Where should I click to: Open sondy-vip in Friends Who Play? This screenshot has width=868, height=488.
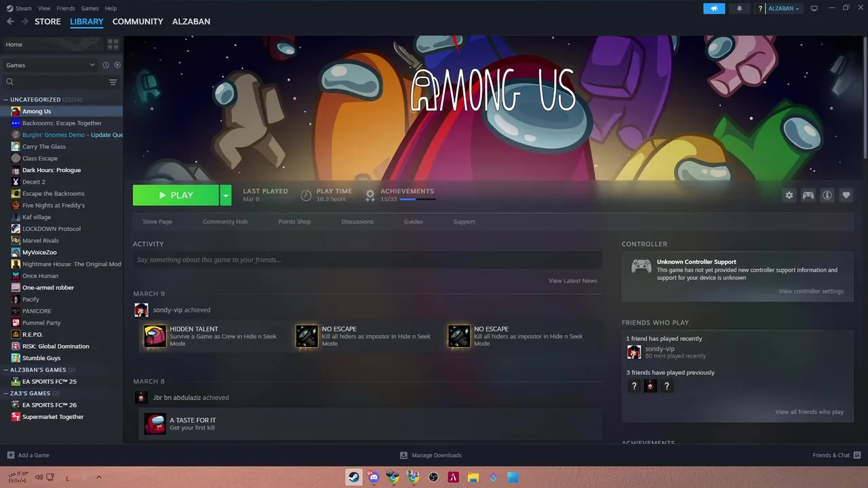[659, 349]
